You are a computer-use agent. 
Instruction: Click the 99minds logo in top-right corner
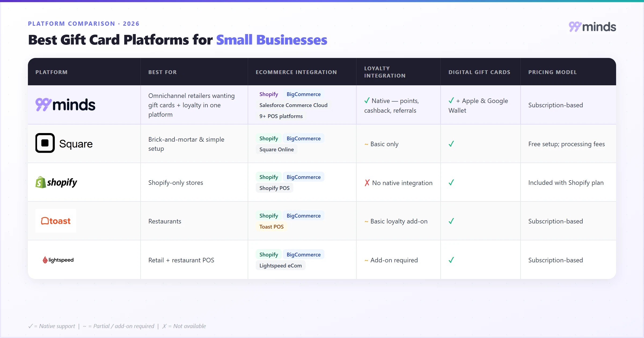click(592, 27)
